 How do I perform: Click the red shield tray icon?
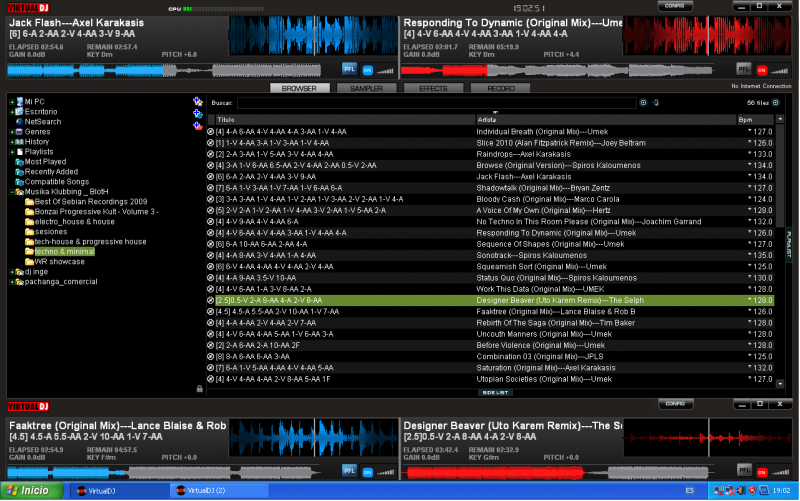coord(752,490)
